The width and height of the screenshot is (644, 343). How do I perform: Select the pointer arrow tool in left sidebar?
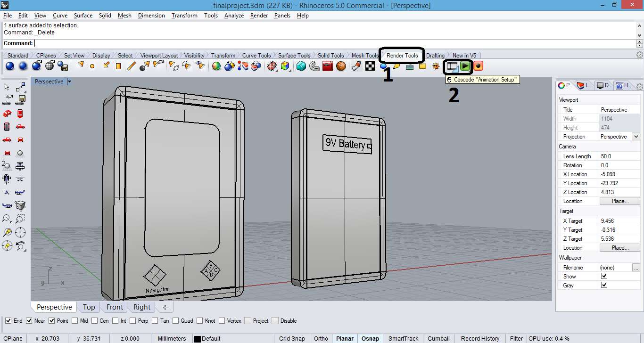[7, 87]
